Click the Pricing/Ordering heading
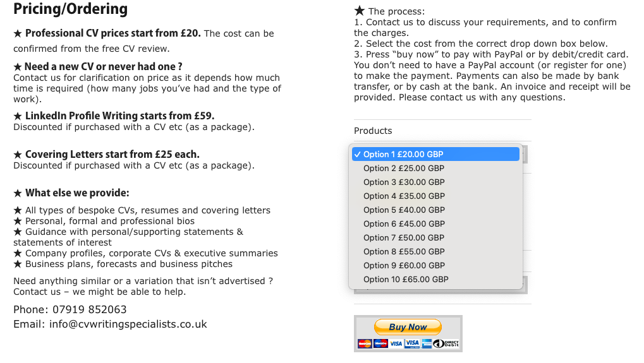The height and width of the screenshot is (363, 644). coord(71,9)
